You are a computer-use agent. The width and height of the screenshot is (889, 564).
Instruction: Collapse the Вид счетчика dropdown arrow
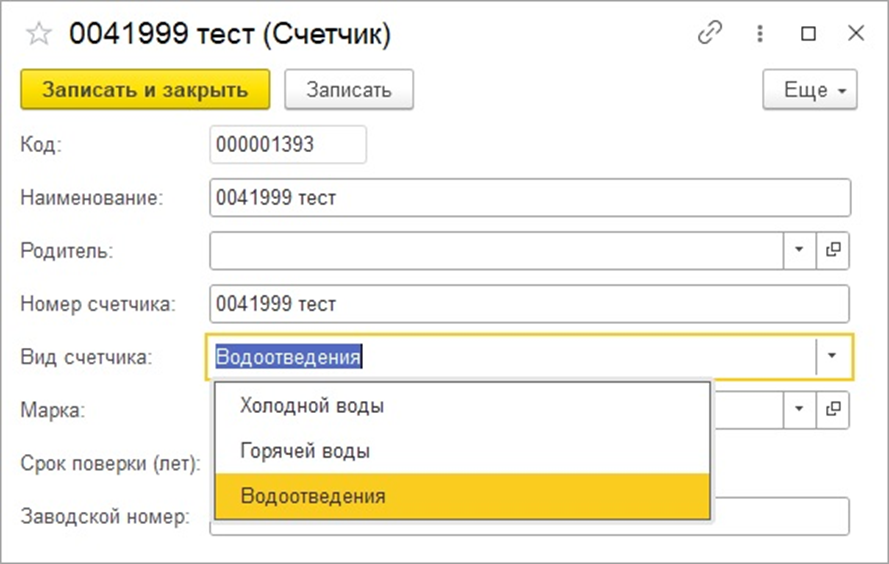(x=832, y=357)
